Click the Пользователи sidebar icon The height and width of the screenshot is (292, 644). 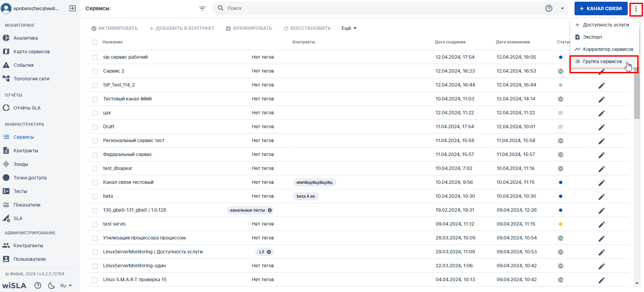6,259
